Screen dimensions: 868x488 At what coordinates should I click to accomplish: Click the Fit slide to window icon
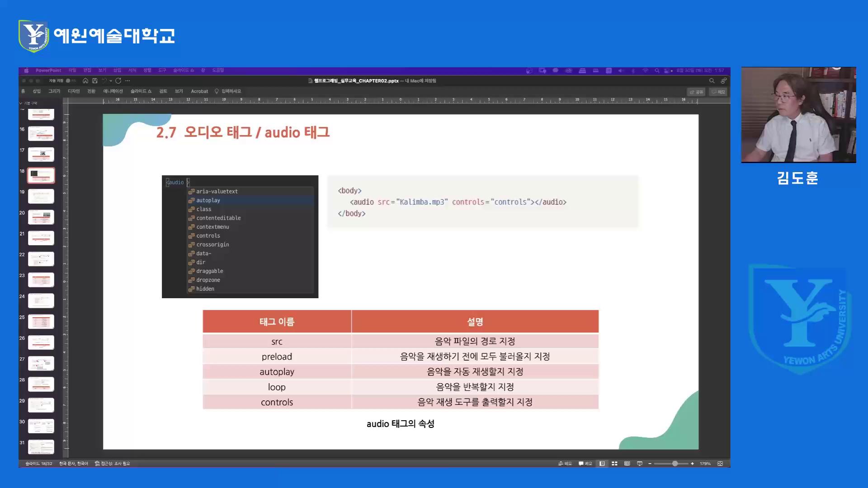720,464
